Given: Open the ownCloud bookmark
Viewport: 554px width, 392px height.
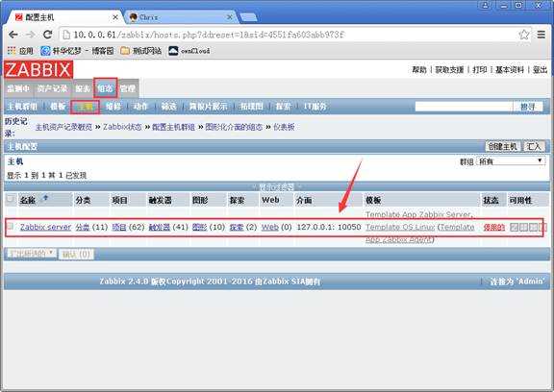Looking at the screenshot, I should (x=189, y=51).
